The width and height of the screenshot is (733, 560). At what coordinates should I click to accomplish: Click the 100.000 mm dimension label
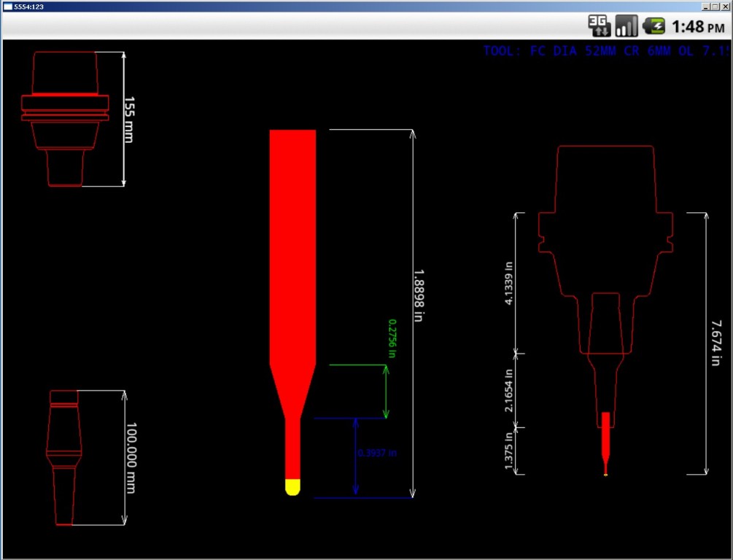(x=131, y=458)
